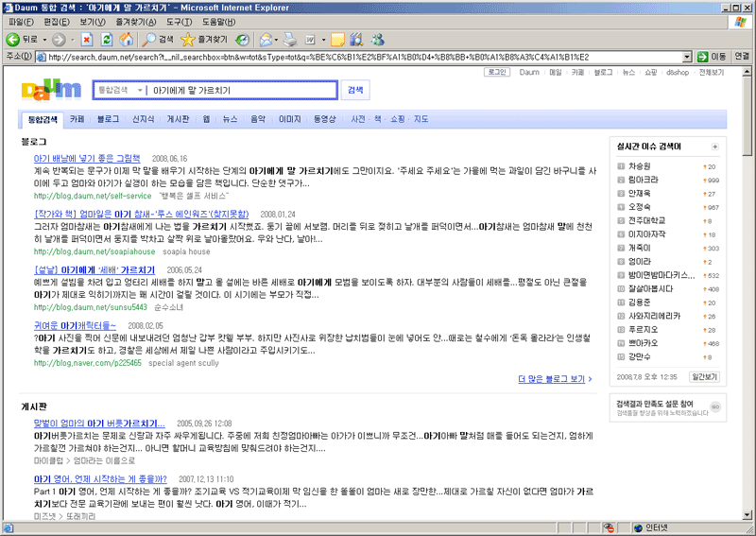Click trending keyword 잘살아봅시다
The height and width of the screenshot is (536, 756).
[x=650, y=288]
